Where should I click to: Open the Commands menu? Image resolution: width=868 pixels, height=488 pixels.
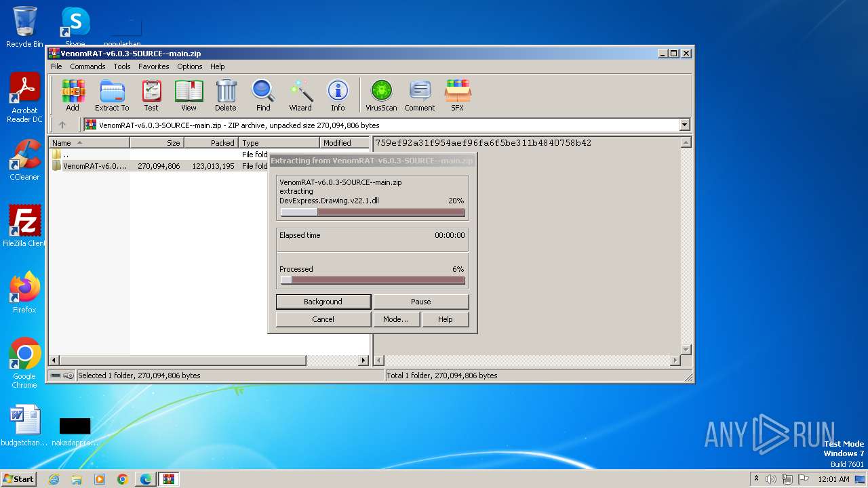[x=87, y=66]
